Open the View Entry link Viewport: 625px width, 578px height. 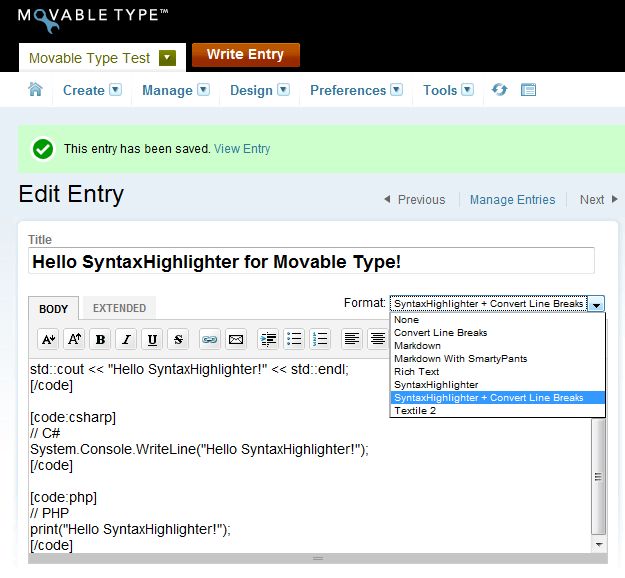[x=242, y=149]
